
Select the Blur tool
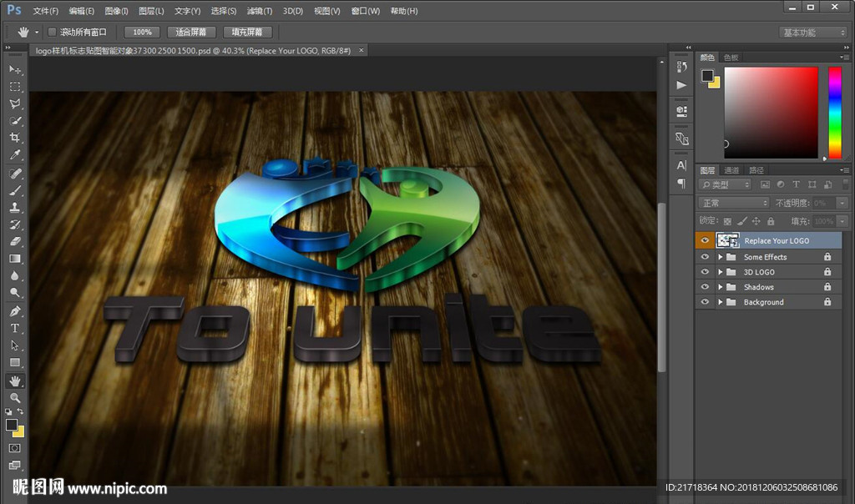(x=15, y=275)
